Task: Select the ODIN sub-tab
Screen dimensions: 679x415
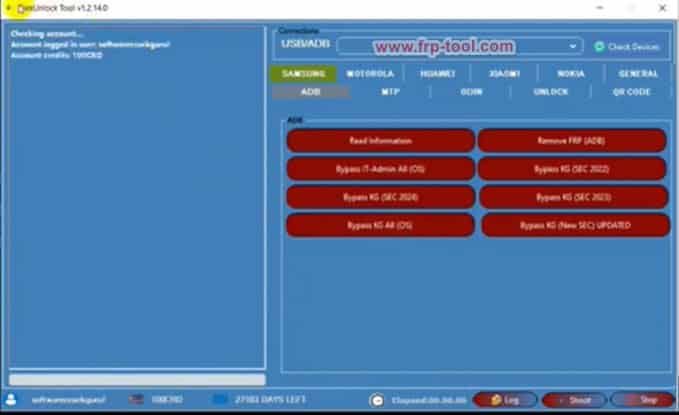Action: coord(471,92)
